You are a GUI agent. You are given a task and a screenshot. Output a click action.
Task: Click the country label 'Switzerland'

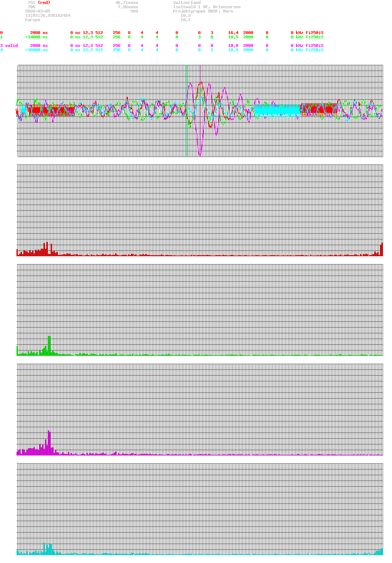(187, 3)
